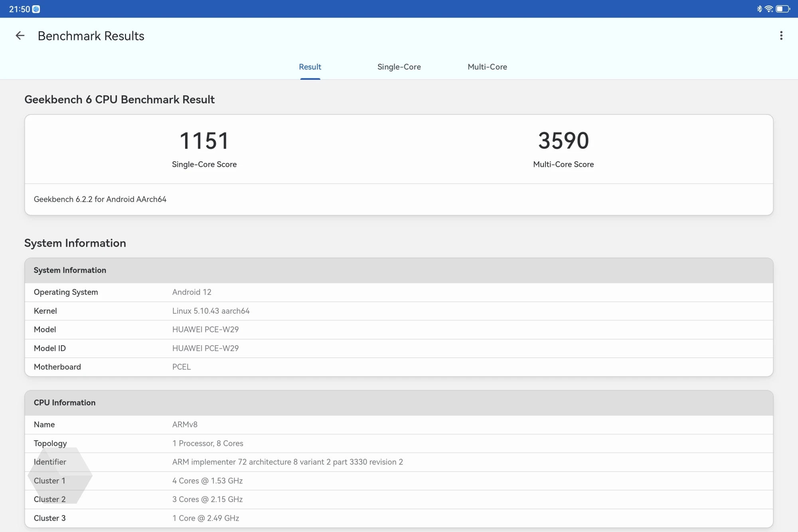
Task: Switch to the Single-Core tab
Action: coord(399,67)
